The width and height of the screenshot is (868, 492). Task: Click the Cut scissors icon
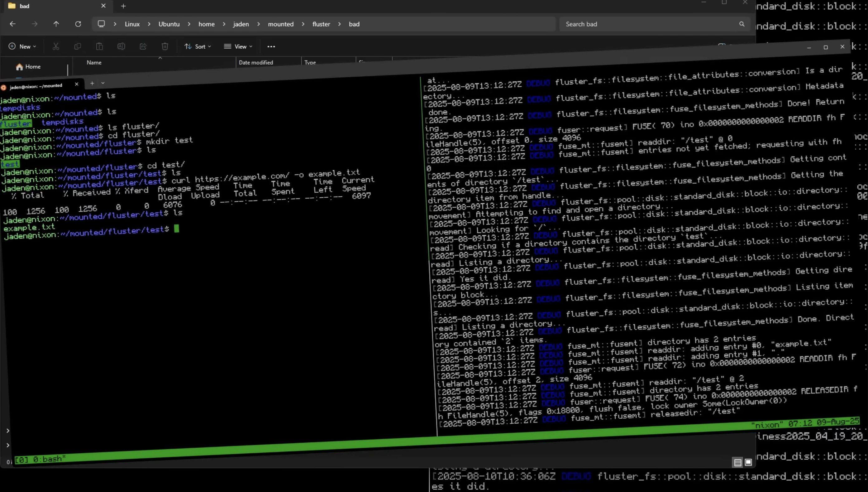56,46
